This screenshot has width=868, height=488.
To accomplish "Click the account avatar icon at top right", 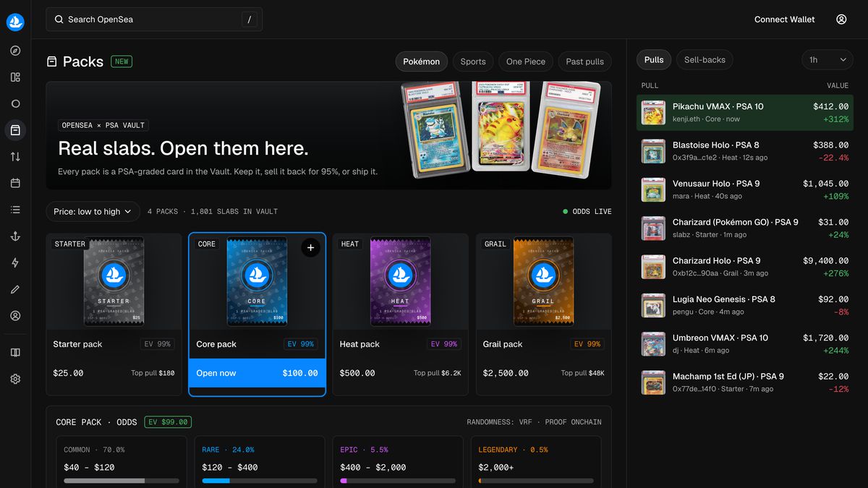I will (x=841, y=20).
